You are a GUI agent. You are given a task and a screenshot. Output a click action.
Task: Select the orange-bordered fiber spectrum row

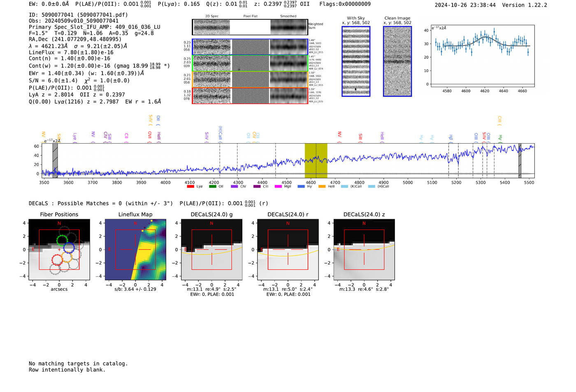pyautogui.click(x=250, y=79)
